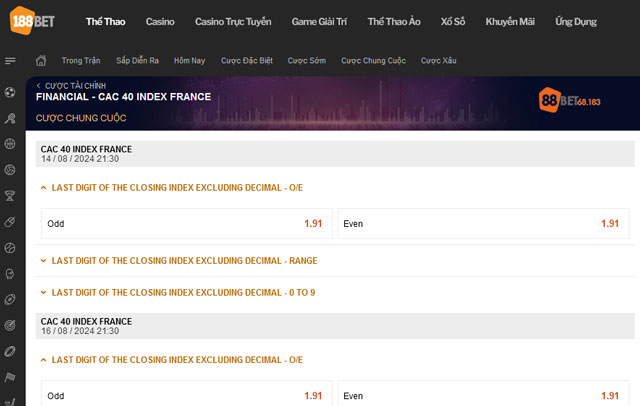This screenshot has height=406, width=640.
Task: Bet Even at 1.91 for 16/08
Action: pyautogui.click(x=483, y=394)
